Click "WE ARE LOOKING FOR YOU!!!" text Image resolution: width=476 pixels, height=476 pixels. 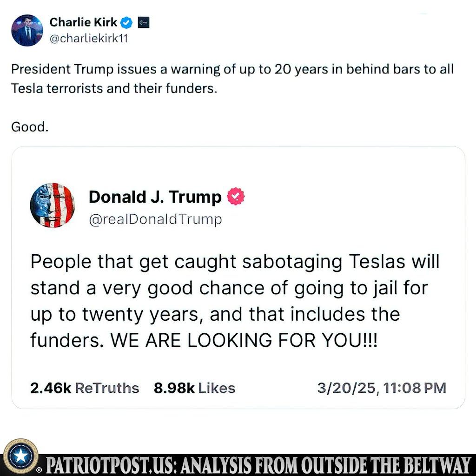tap(243, 341)
